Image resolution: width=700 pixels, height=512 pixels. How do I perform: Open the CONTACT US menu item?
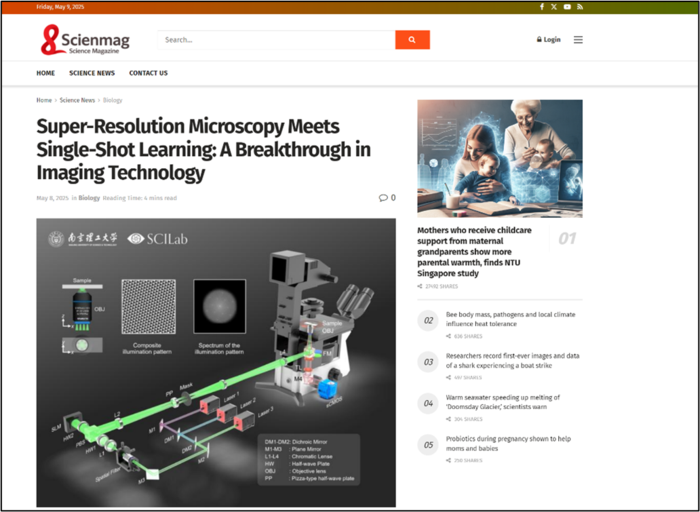coord(148,73)
